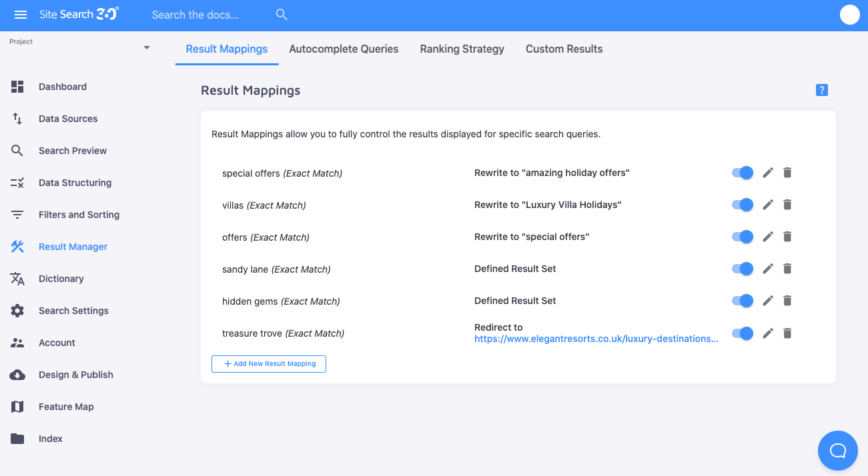
Task: Follow the elegantresorts.co.uk redirect link
Action: click(x=596, y=339)
